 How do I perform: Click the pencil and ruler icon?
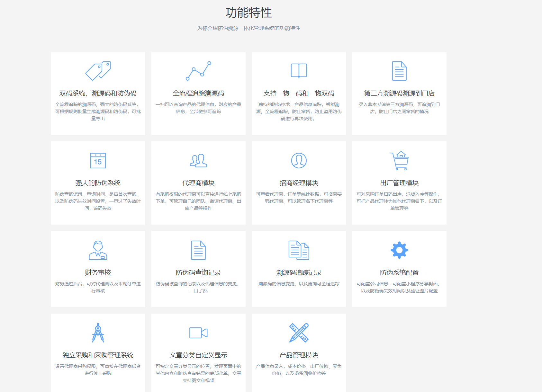tap(299, 333)
